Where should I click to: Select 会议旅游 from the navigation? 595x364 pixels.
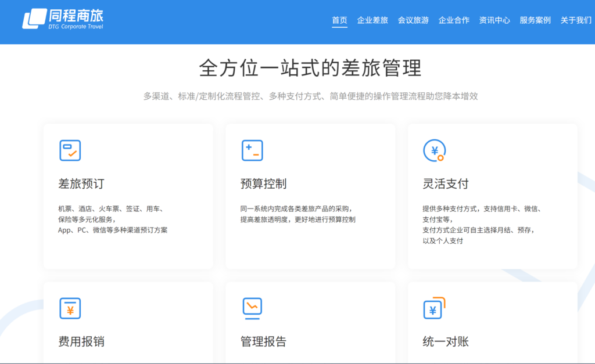413,20
